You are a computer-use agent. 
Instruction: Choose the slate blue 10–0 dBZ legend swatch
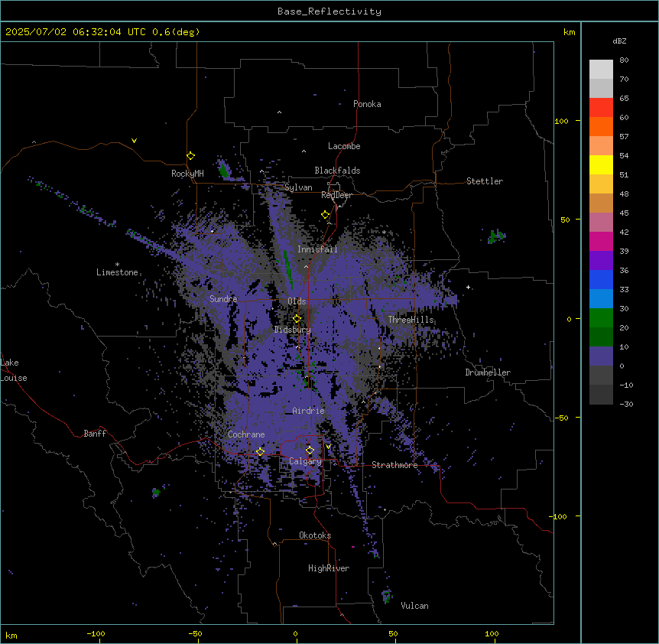(x=601, y=356)
